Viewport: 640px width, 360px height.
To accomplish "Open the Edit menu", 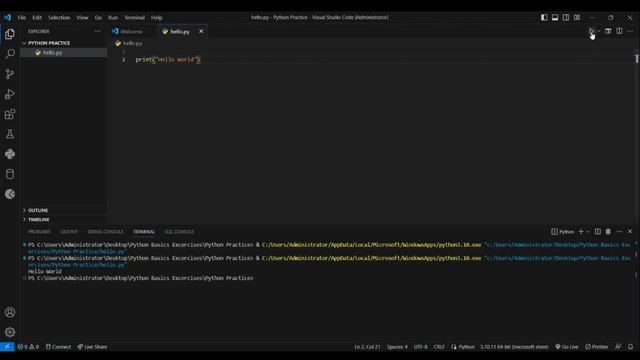I will pos(37,18).
